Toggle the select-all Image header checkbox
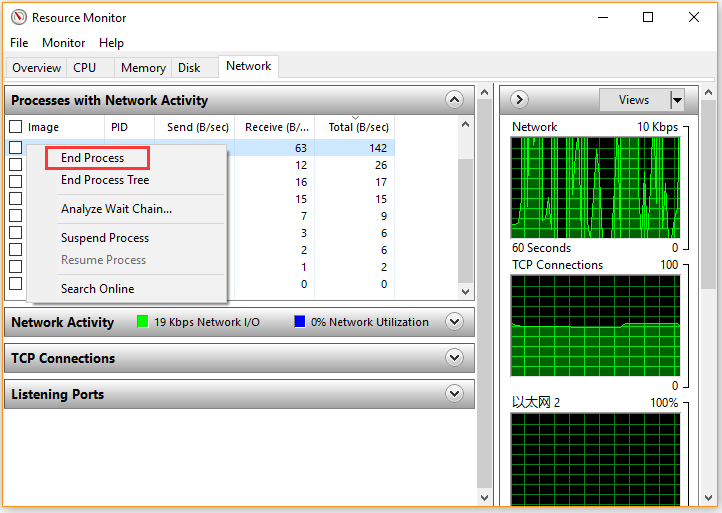Screen dimensions: 722x513 [16, 127]
